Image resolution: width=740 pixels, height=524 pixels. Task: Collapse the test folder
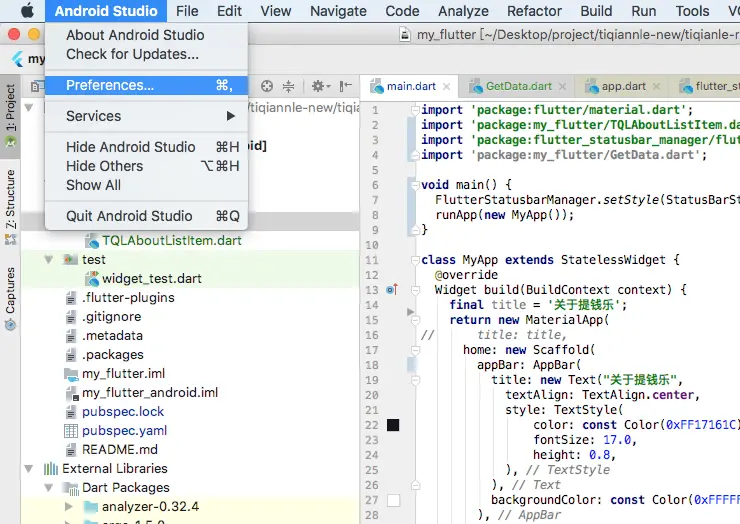tap(49, 259)
